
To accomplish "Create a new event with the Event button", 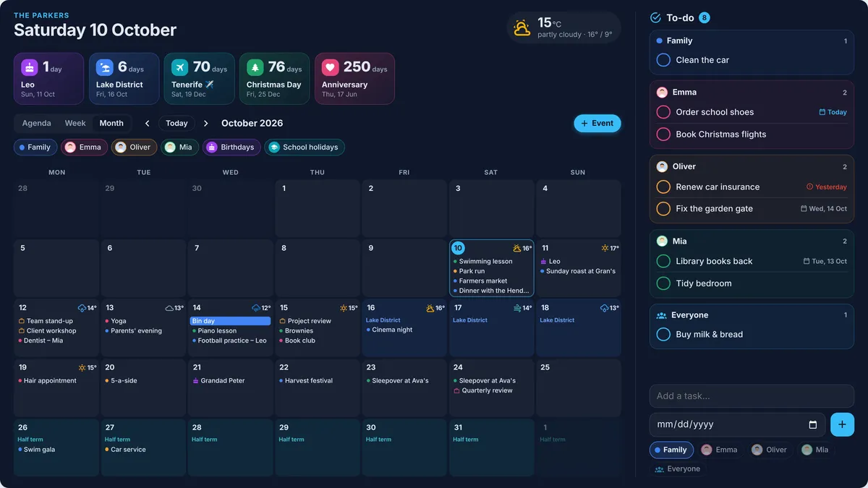I will [x=597, y=124].
